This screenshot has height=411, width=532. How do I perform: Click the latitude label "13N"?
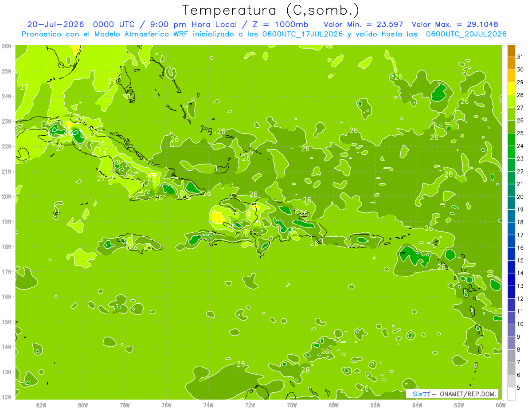7,372
